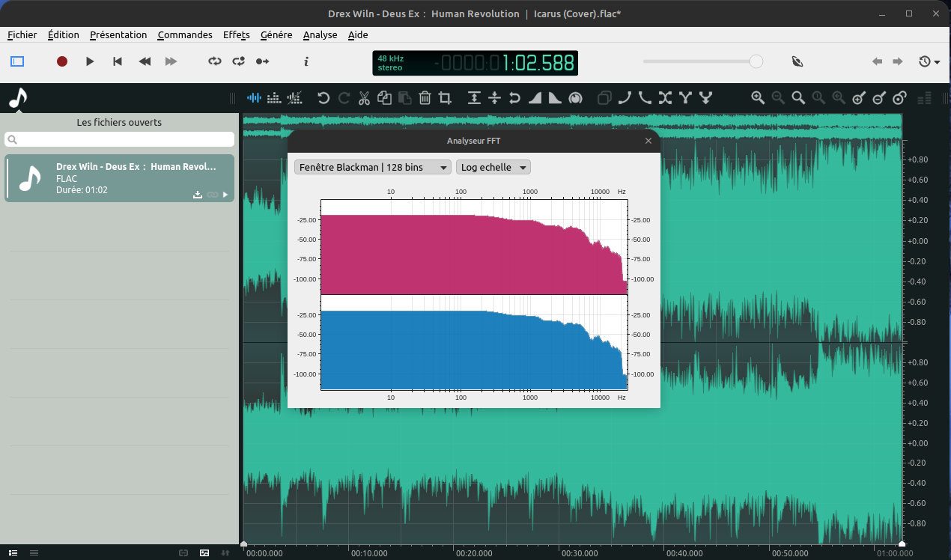This screenshot has height=560, width=951.
Task: Start recording with the red record button
Action: tap(62, 61)
